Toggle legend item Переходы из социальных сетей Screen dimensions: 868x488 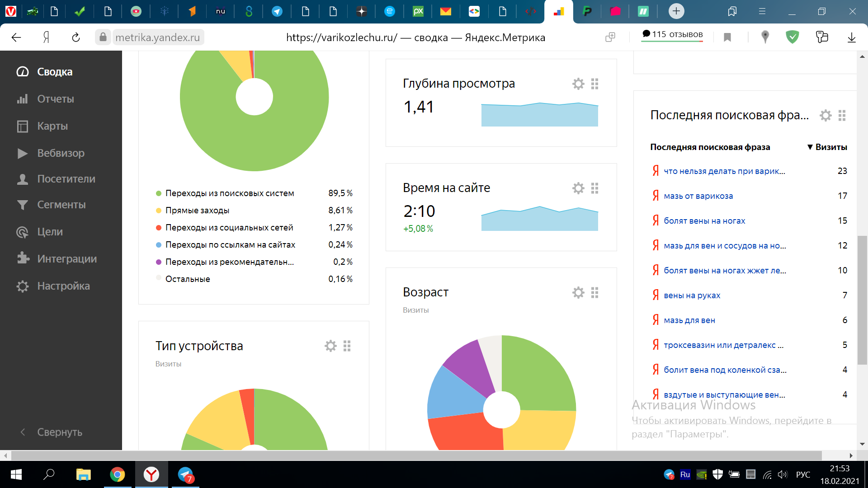click(x=229, y=228)
